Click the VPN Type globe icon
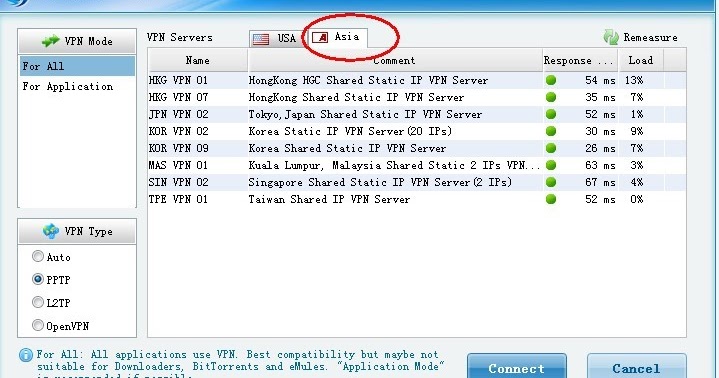719x378 pixels. (x=51, y=231)
